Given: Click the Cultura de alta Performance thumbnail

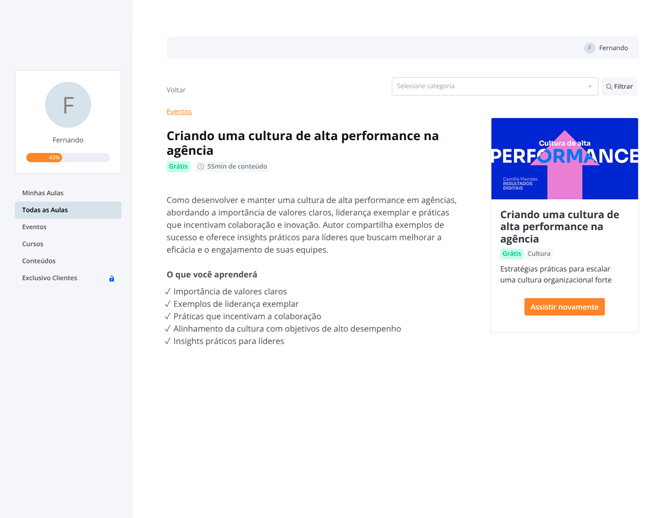Looking at the screenshot, I should pyautogui.click(x=564, y=159).
